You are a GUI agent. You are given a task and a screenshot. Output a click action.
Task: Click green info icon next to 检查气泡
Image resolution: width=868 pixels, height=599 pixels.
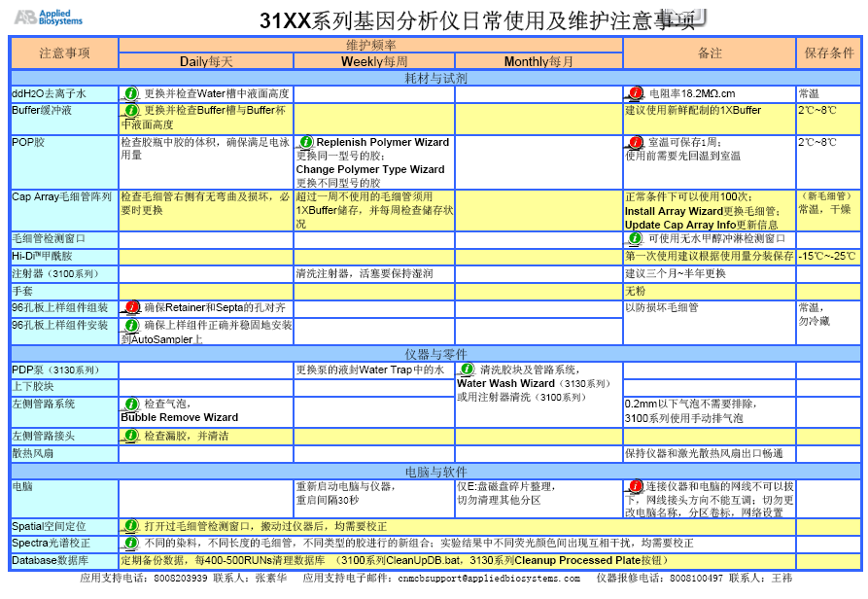coord(131,404)
